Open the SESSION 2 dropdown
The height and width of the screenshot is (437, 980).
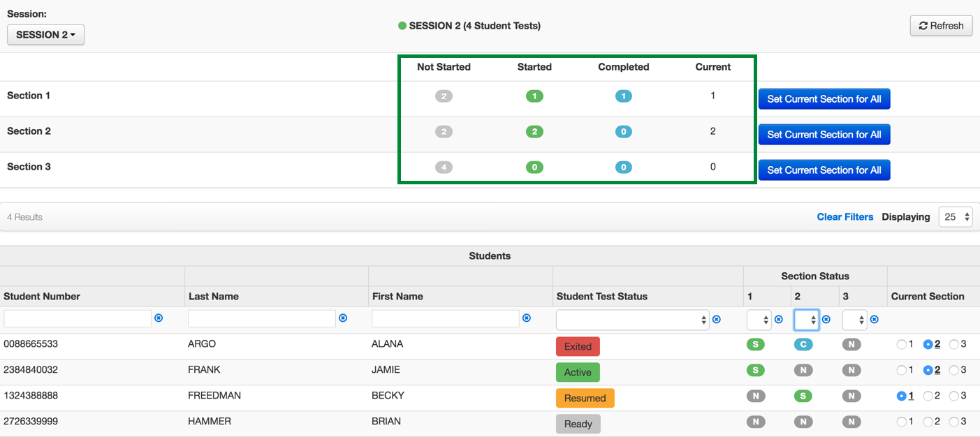[x=45, y=35]
